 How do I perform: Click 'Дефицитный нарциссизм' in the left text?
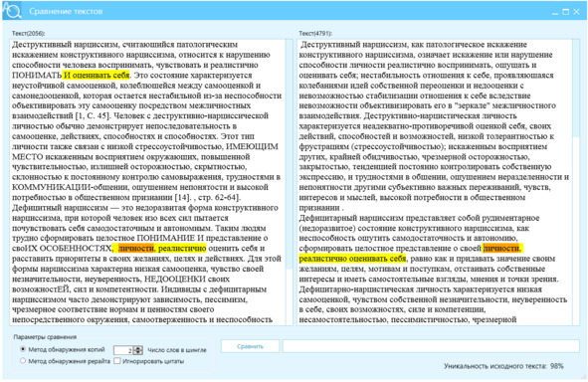click(60, 207)
